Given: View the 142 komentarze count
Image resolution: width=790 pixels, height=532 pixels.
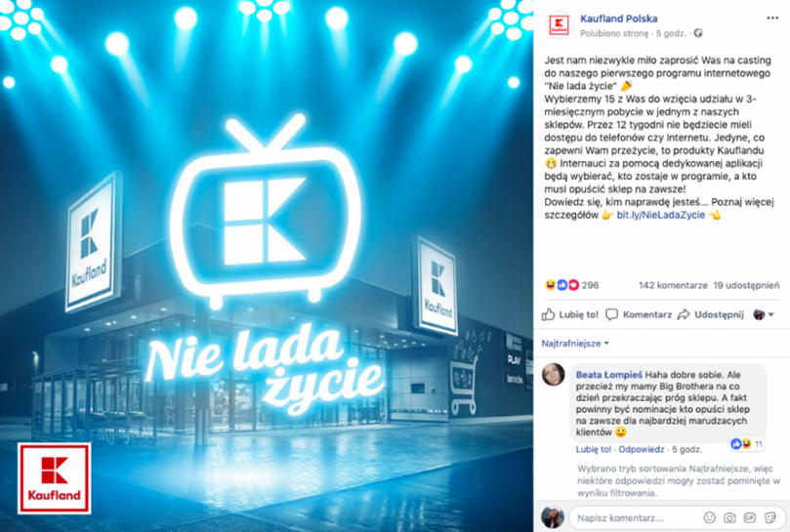Looking at the screenshot, I should coord(673,285).
